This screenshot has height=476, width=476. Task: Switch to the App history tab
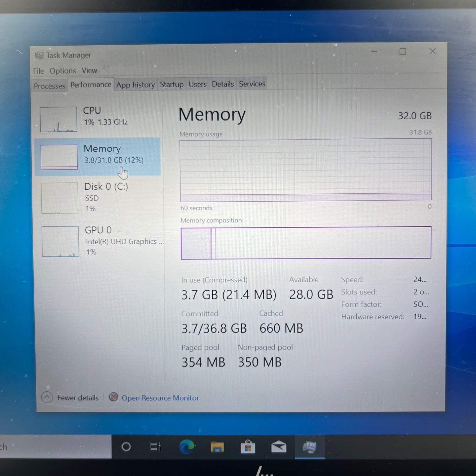(136, 85)
